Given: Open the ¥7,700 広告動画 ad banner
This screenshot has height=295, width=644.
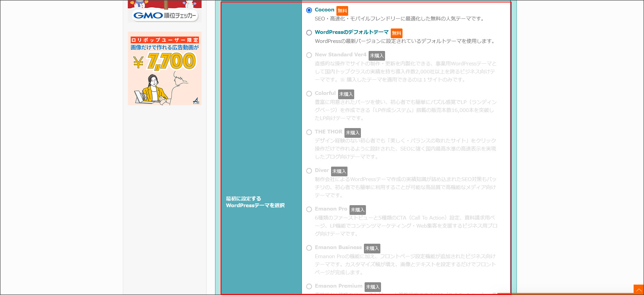Looking at the screenshot, I should tap(165, 68).
